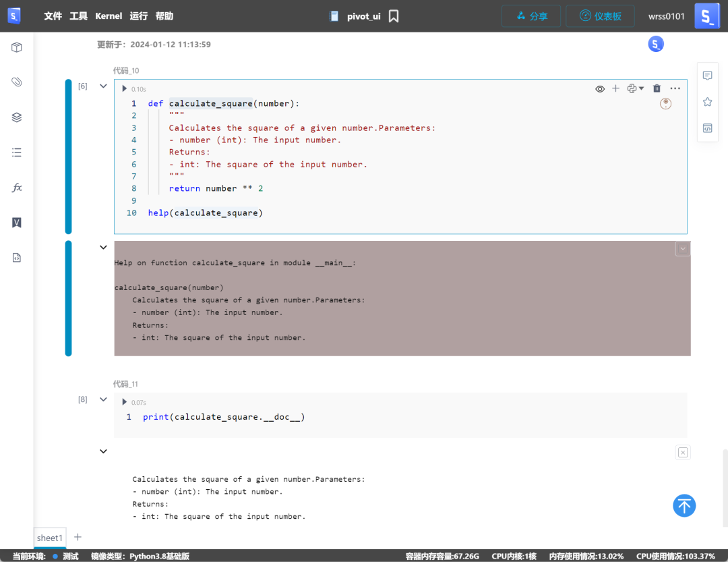Viewport: 728px width, 562px height.
Task: Jump back to top with blue arrow button
Action: [x=684, y=506]
